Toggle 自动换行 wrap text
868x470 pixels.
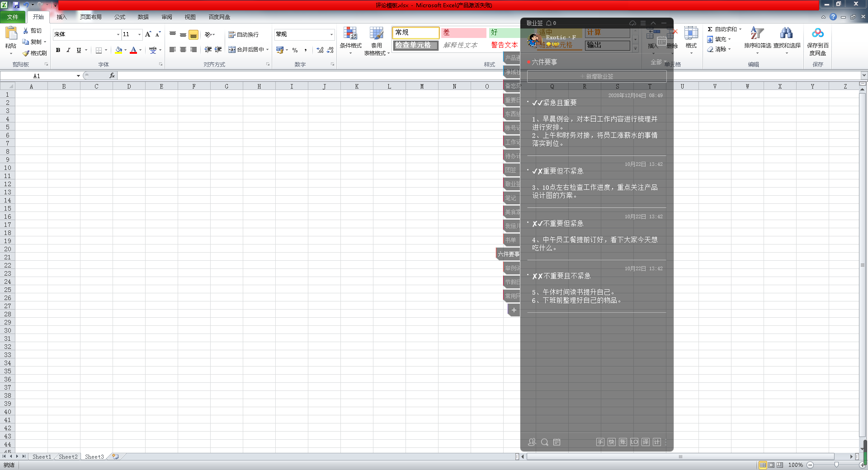[x=243, y=35]
